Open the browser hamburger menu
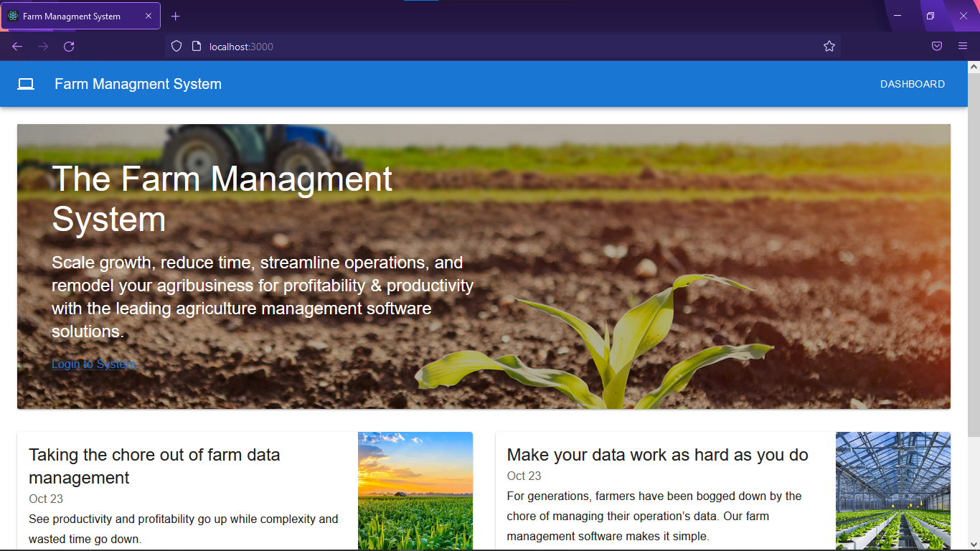Viewport: 980px width, 551px height. pos(963,47)
